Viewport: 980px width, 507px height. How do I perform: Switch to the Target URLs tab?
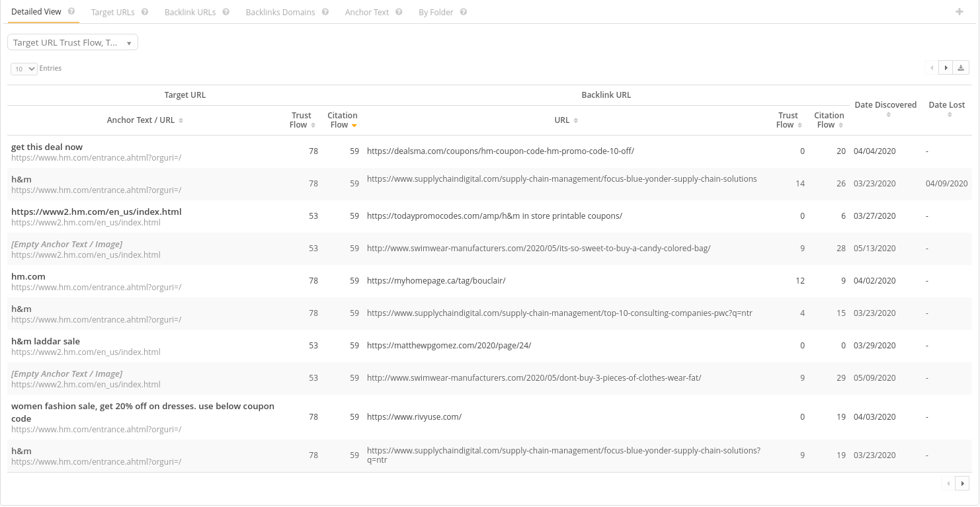click(x=113, y=12)
